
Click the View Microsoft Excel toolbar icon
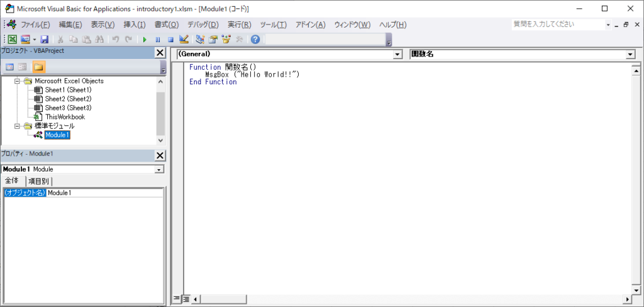click(x=12, y=39)
